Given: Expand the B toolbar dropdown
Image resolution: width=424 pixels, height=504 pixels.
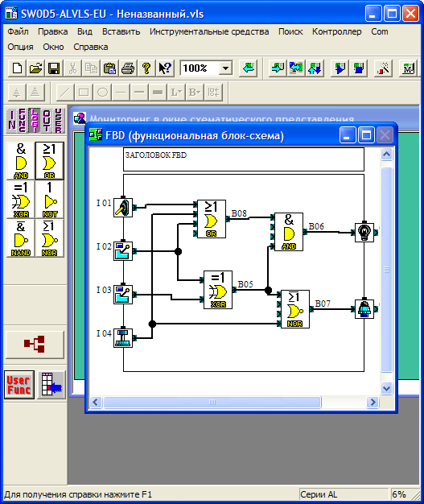Looking at the screenshot, I should point(195,93).
